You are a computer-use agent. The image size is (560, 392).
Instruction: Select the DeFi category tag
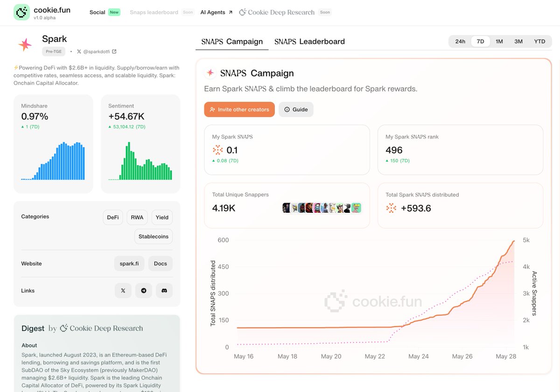113,217
